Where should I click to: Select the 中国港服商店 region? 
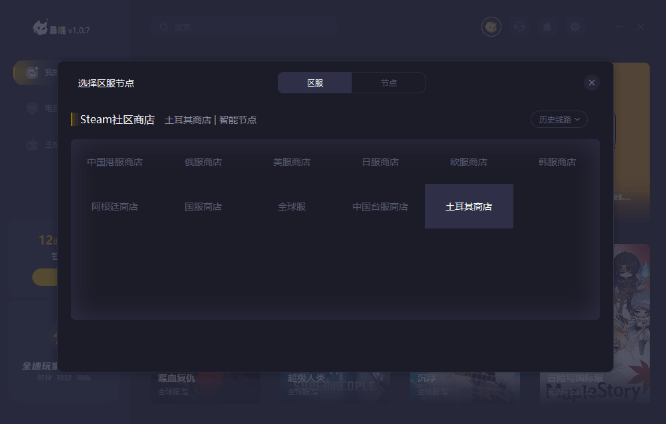point(115,162)
